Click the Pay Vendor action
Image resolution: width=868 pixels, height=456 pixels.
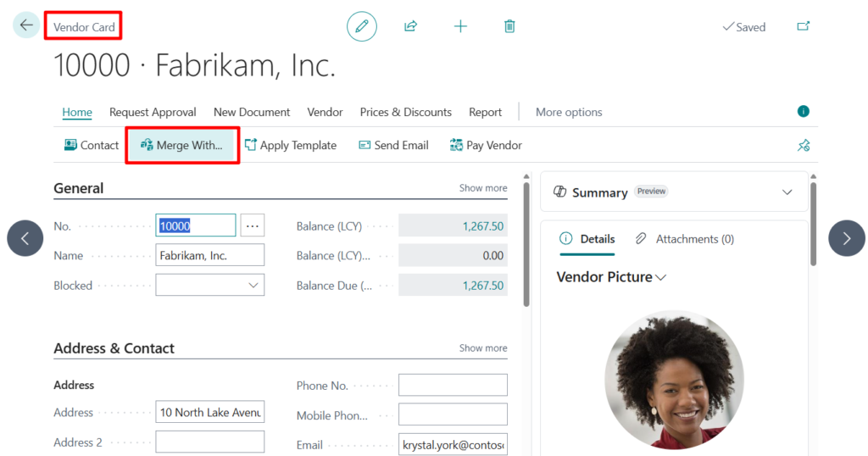486,145
